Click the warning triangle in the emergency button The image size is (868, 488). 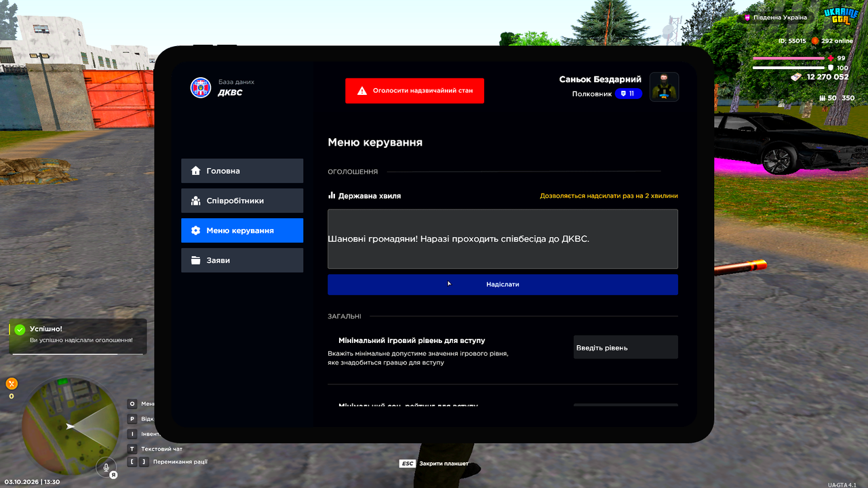click(x=362, y=90)
